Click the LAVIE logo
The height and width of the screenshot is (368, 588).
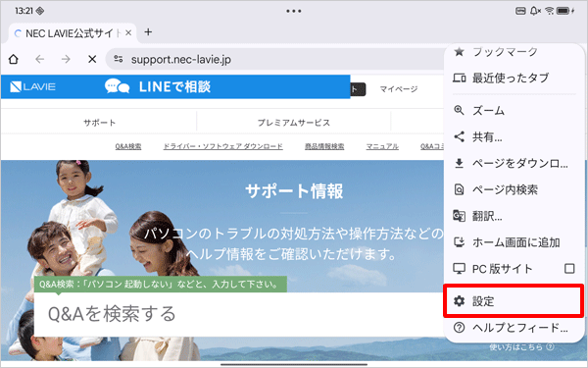[x=32, y=86]
